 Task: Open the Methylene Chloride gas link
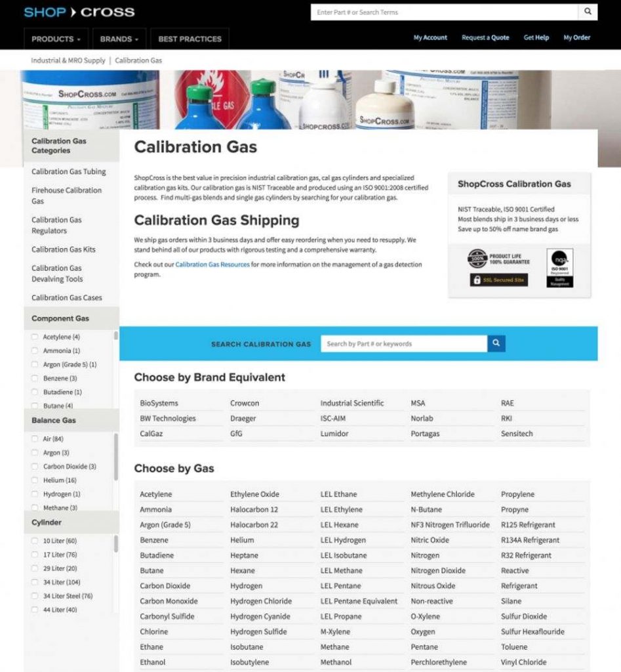point(443,494)
